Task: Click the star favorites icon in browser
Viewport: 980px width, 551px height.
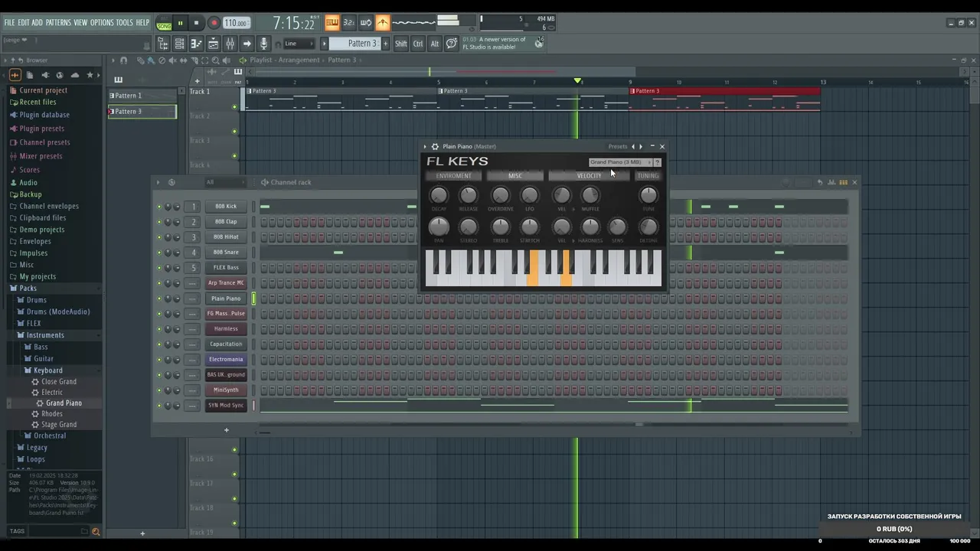Action: (90, 75)
